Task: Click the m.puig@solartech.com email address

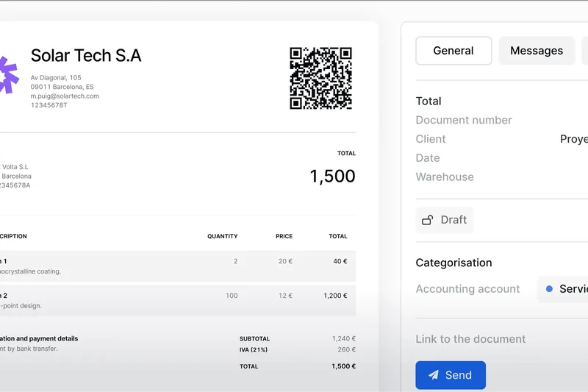Action: [x=65, y=96]
